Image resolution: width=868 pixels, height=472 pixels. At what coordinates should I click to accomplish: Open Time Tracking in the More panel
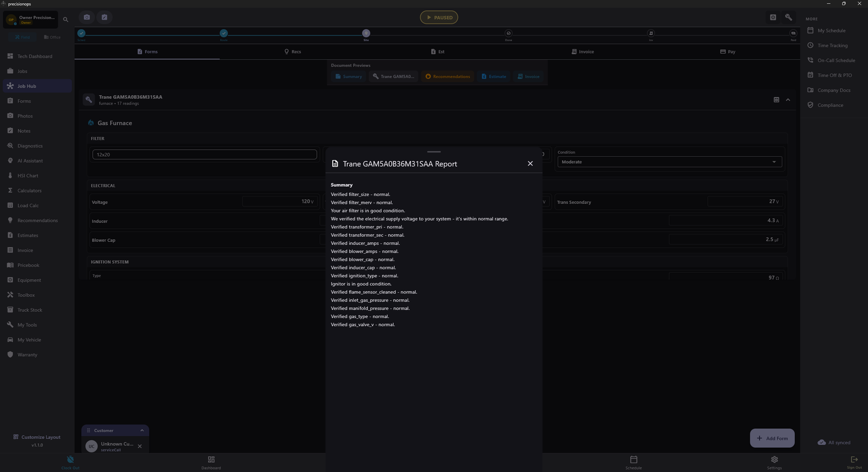click(834, 46)
